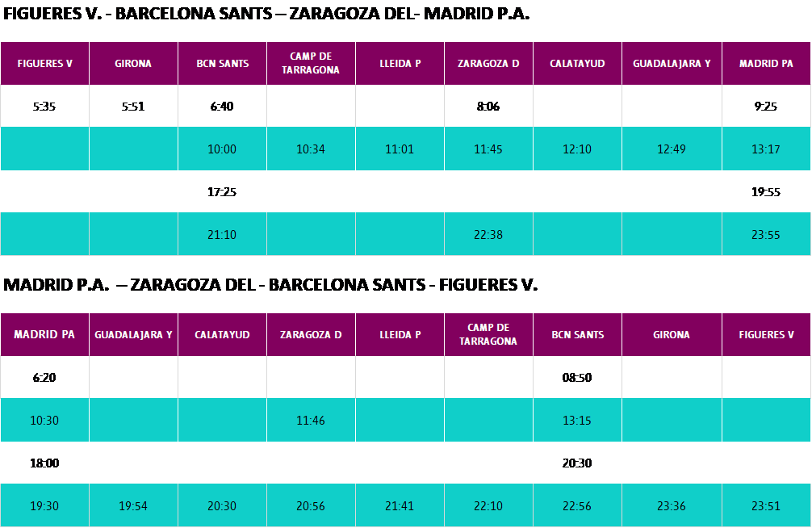Click the 13:15 BCN Sants arrival cell

coord(577,421)
